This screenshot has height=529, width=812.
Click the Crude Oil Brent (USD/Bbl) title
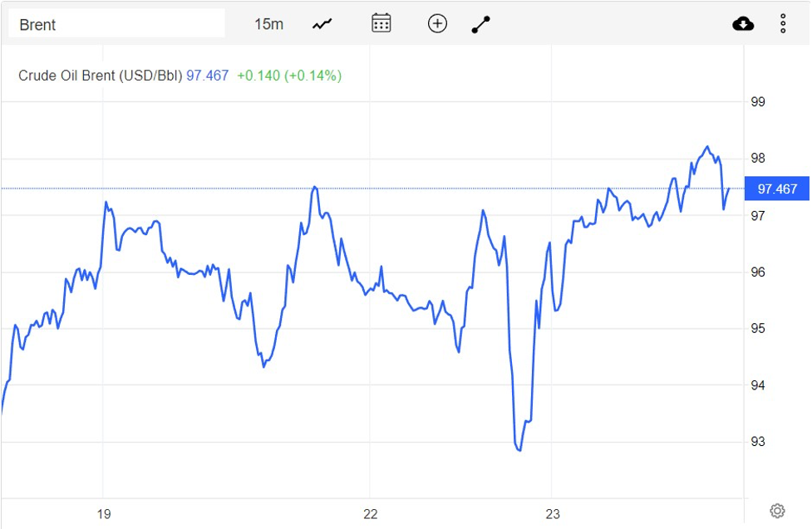(100, 76)
